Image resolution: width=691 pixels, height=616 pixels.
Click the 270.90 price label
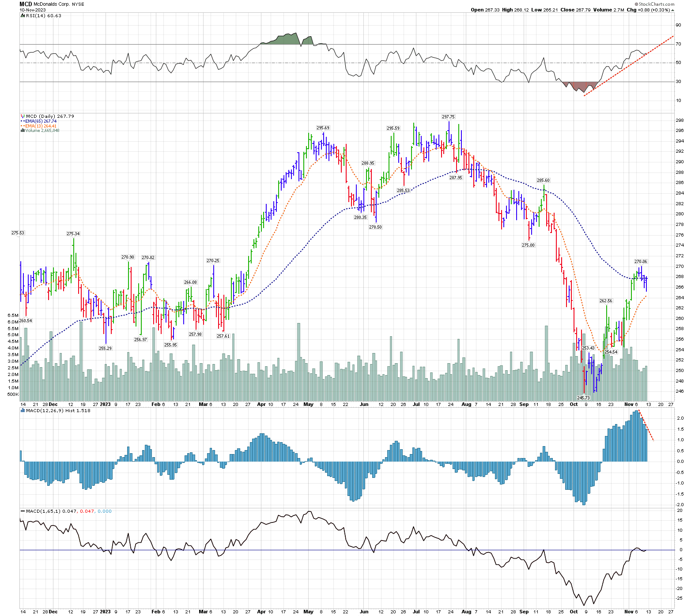coord(128,257)
